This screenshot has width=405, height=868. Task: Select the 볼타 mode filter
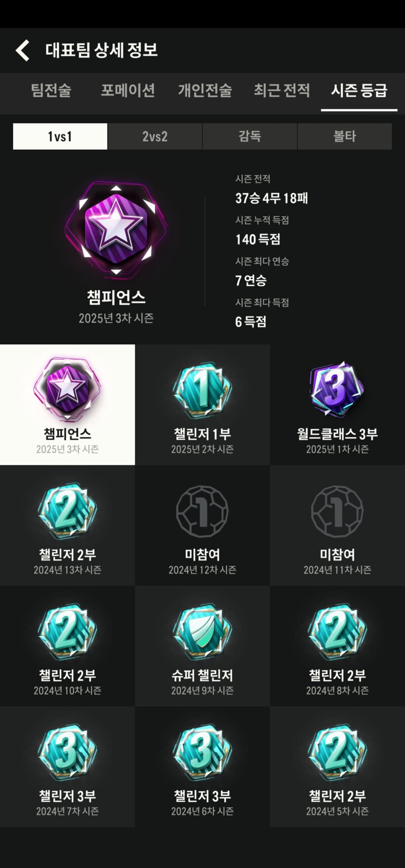click(x=345, y=136)
